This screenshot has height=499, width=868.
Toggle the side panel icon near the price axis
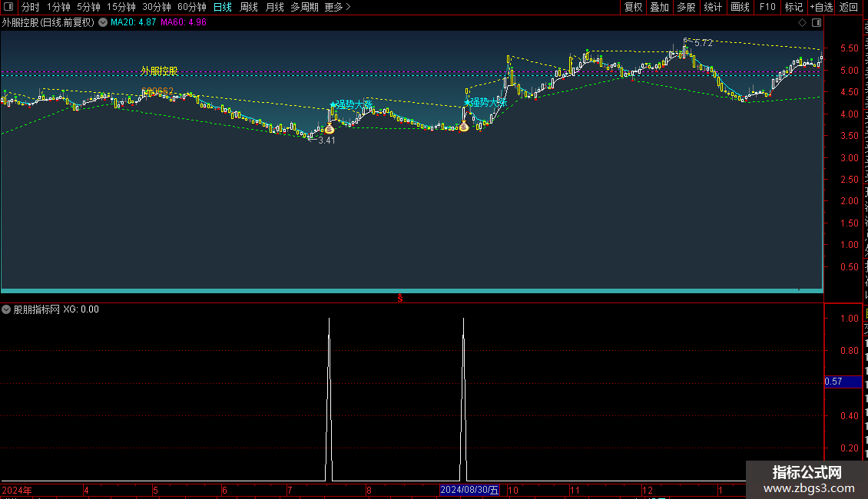pyautogui.click(x=817, y=22)
